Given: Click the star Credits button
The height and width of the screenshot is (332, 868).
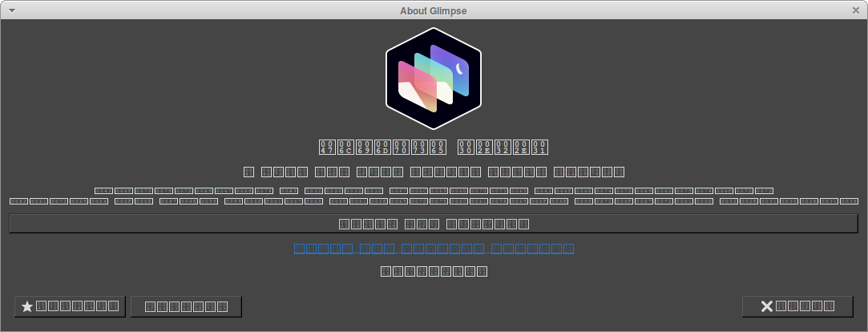Looking at the screenshot, I should pos(70,306).
